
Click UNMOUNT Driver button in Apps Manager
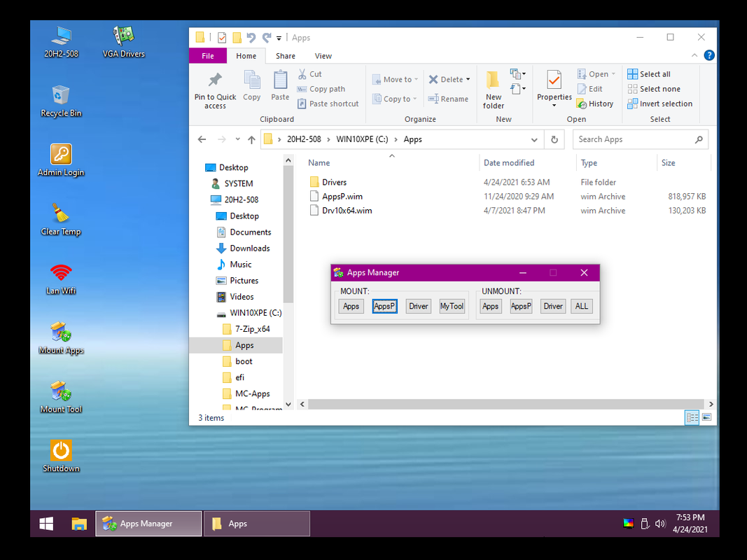553,306
